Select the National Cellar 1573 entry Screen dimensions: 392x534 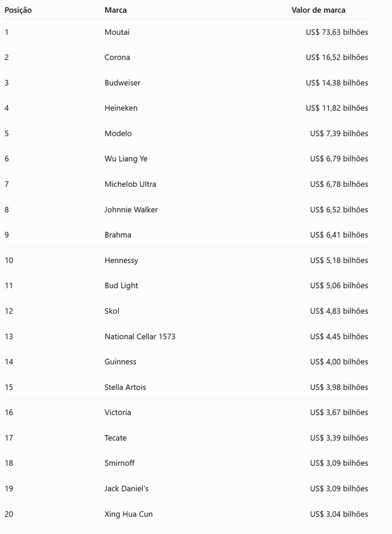click(140, 336)
